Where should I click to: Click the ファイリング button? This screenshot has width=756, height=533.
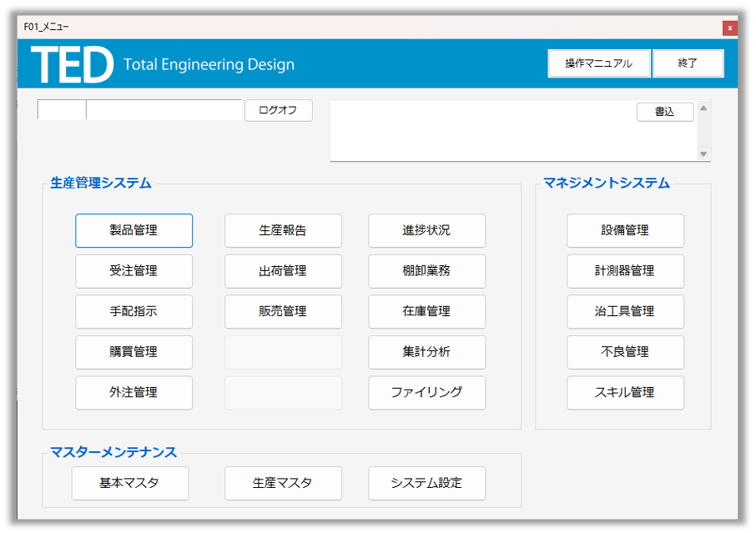click(426, 392)
